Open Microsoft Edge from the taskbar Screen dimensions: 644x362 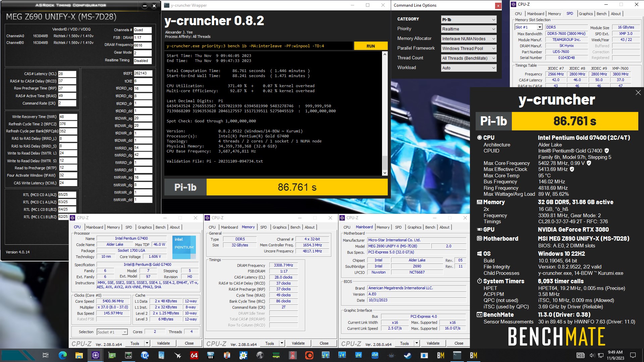coord(62,355)
